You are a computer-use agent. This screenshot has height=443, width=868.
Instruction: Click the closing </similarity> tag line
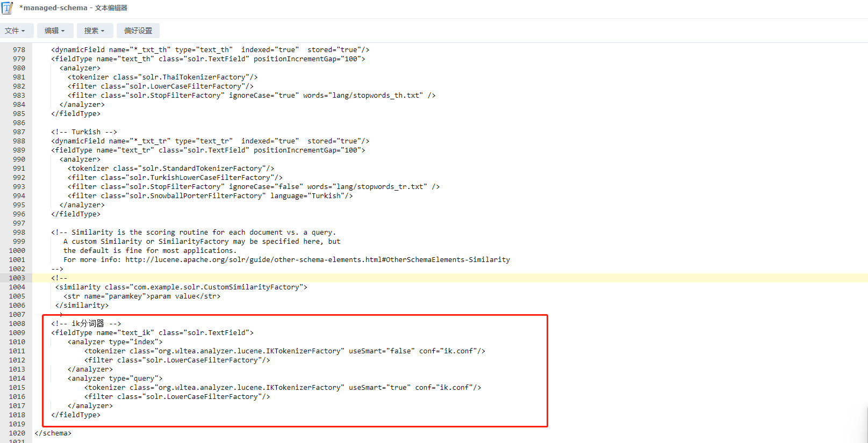point(82,306)
